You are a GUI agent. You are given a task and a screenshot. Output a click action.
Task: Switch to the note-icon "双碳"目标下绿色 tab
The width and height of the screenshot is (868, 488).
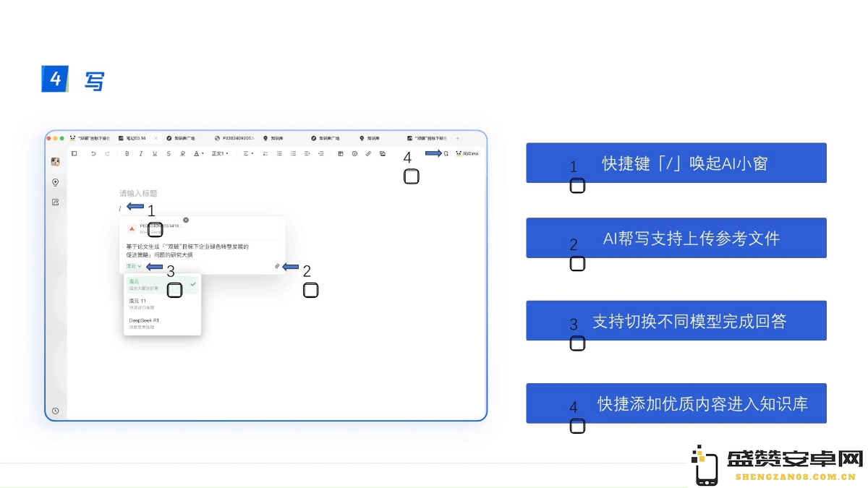pos(427,138)
